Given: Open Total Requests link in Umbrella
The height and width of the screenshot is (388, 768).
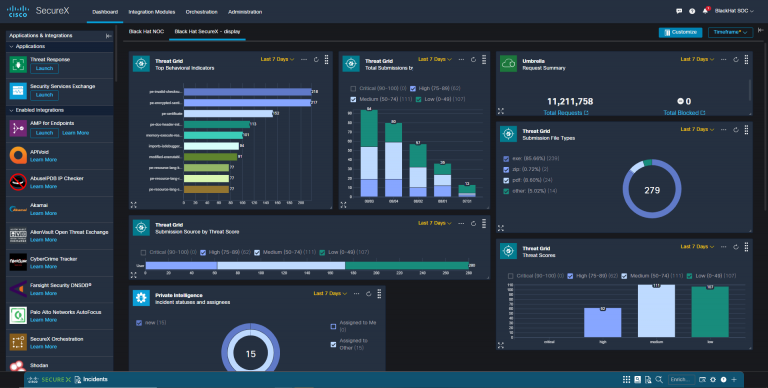Looking at the screenshot, I should [566, 113].
